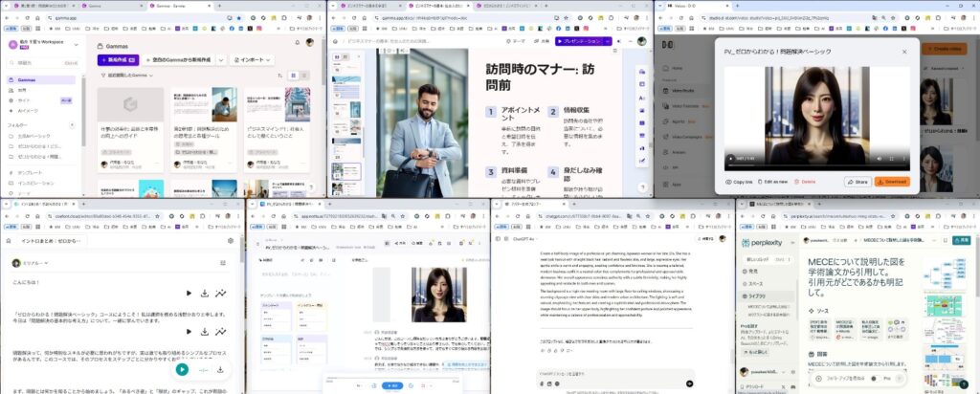
Task: Click the sort order icon in Gamma dashboard
Action: [280, 75]
